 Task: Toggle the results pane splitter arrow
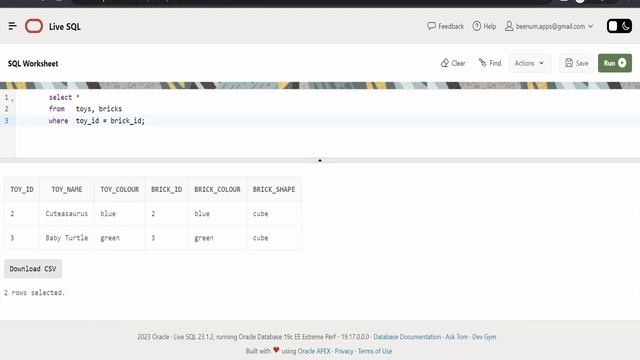[320, 160]
